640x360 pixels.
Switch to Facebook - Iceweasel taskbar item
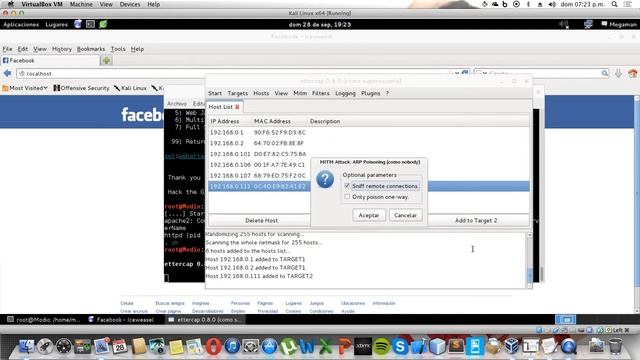[121, 320]
